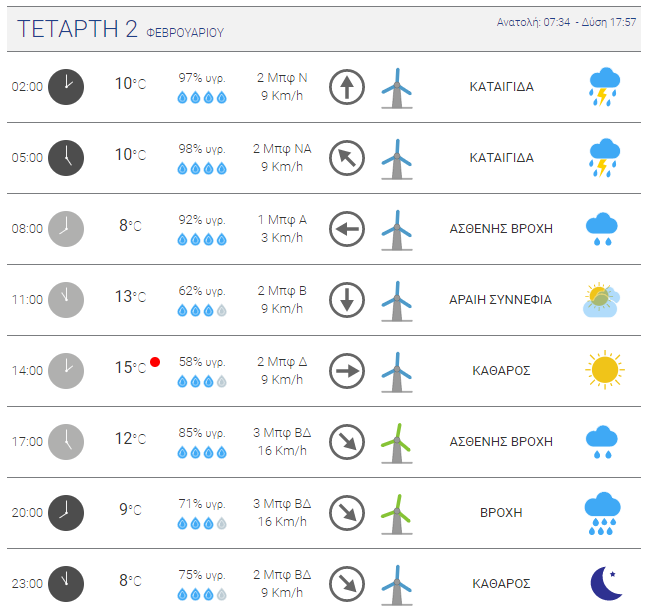Click the thunderstorm icon in the 02:00 row
The width and height of the screenshot is (647, 614).
tap(604, 87)
